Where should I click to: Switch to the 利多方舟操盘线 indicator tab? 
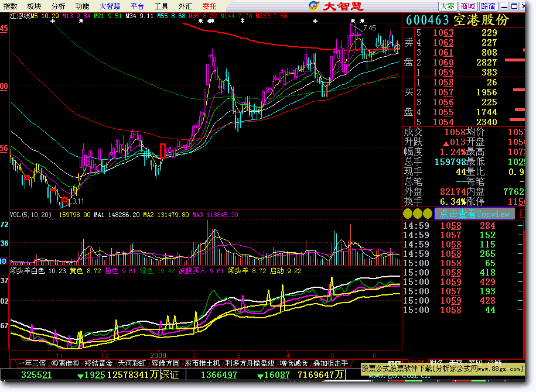point(250,363)
